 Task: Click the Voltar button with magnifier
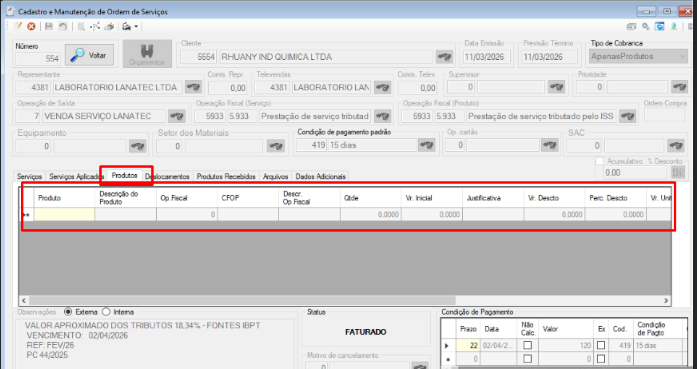click(x=89, y=55)
